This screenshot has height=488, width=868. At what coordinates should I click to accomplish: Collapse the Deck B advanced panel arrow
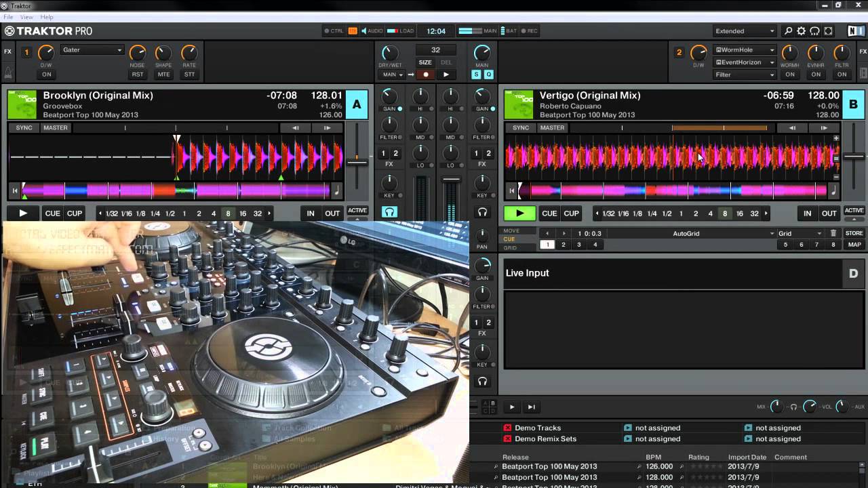pos(854,220)
